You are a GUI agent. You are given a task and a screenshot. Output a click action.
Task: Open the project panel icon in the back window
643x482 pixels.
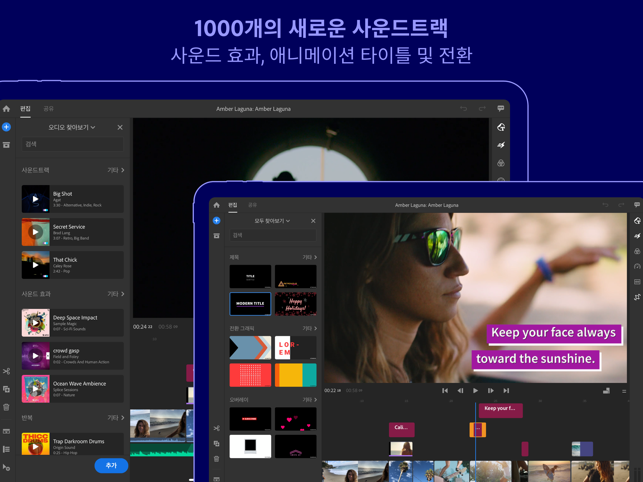click(6, 145)
